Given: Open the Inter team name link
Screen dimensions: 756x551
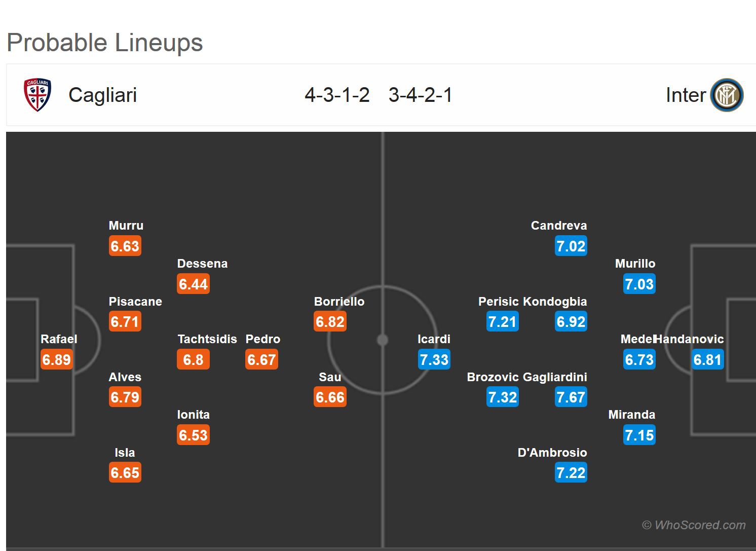Looking at the screenshot, I should pyautogui.click(x=685, y=95).
